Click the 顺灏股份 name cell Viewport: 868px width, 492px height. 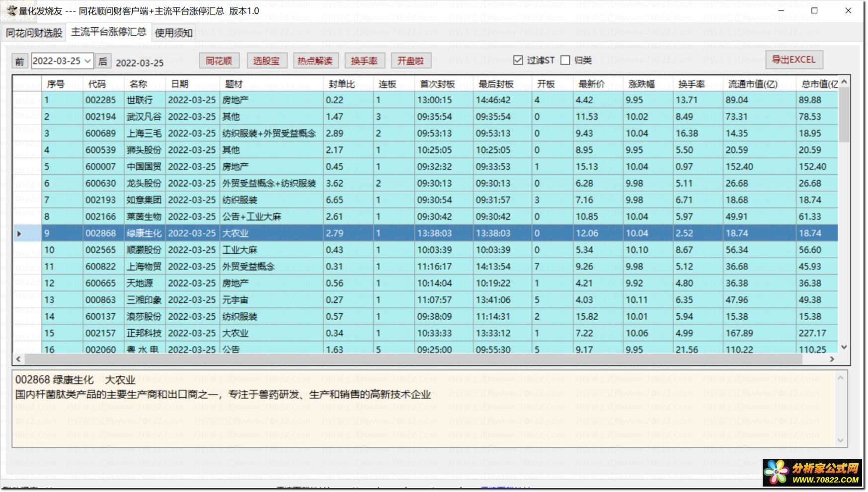pos(145,250)
